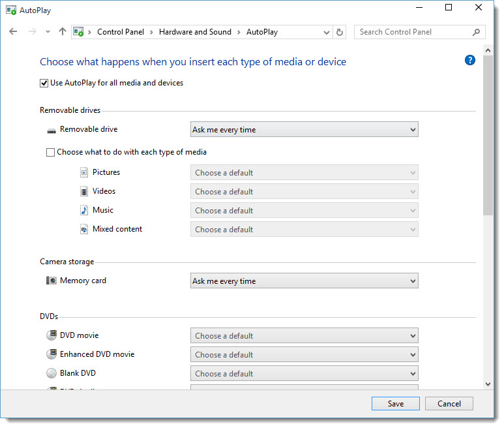Click the AutoPlay icon in address bar
This screenshot has width=504, height=428.
coord(78,32)
